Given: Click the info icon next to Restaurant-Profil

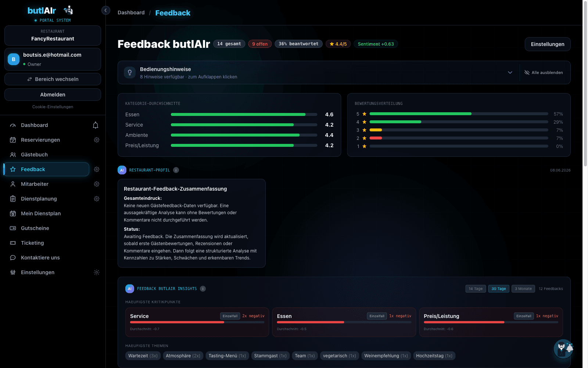Looking at the screenshot, I should tap(176, 170).
